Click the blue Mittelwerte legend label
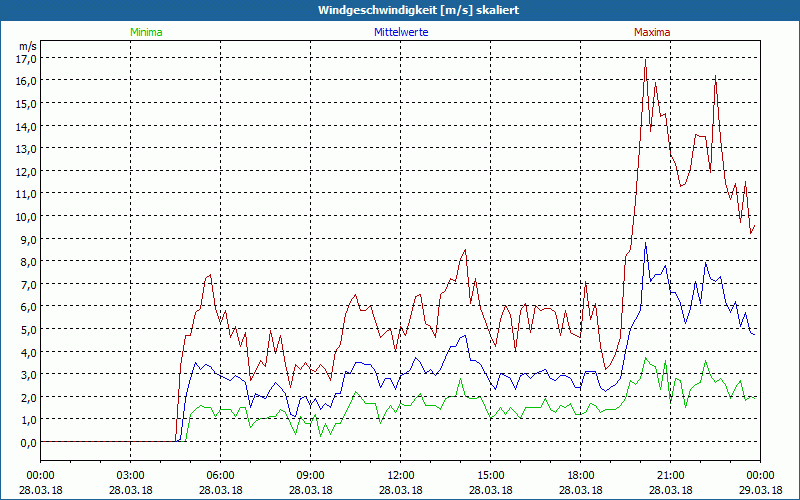The width and height of the screenshot is (800, 500). [x=400, y=32]
